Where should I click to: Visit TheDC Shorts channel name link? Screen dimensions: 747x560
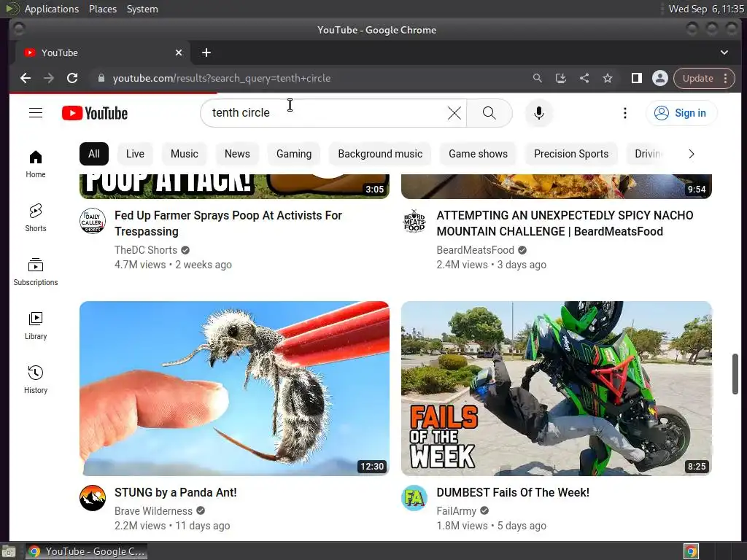click(146, 250)
